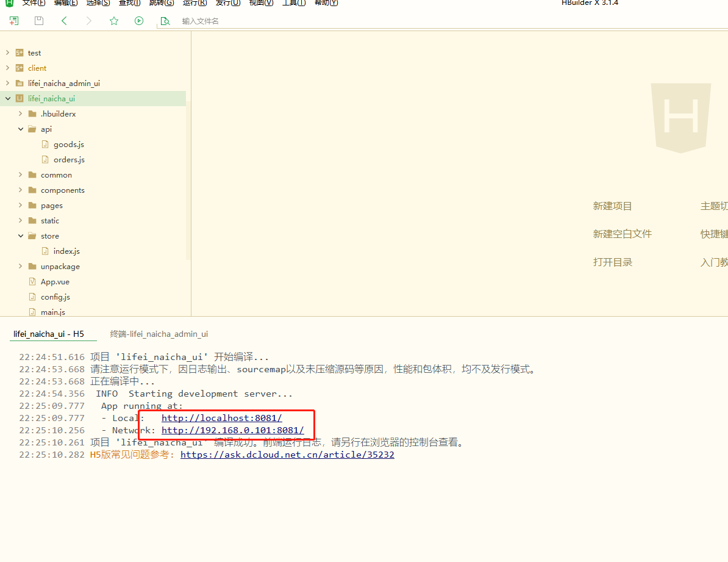Collapse the api folder

click(x=20, y=129)
